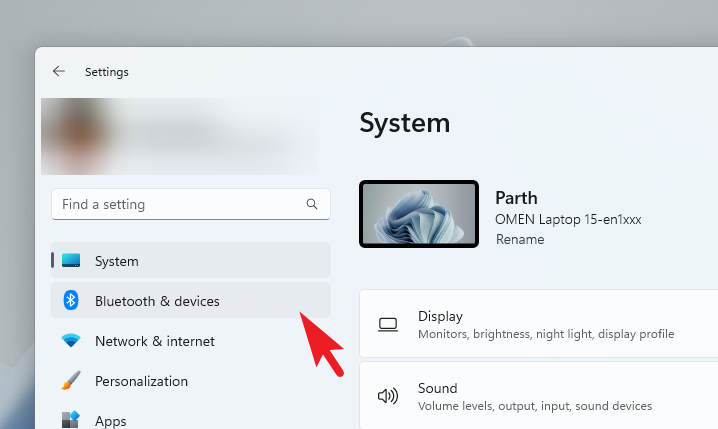718x429 pixels.
Task: Rename the PC using the Rename link
Action: pos(520,240)
